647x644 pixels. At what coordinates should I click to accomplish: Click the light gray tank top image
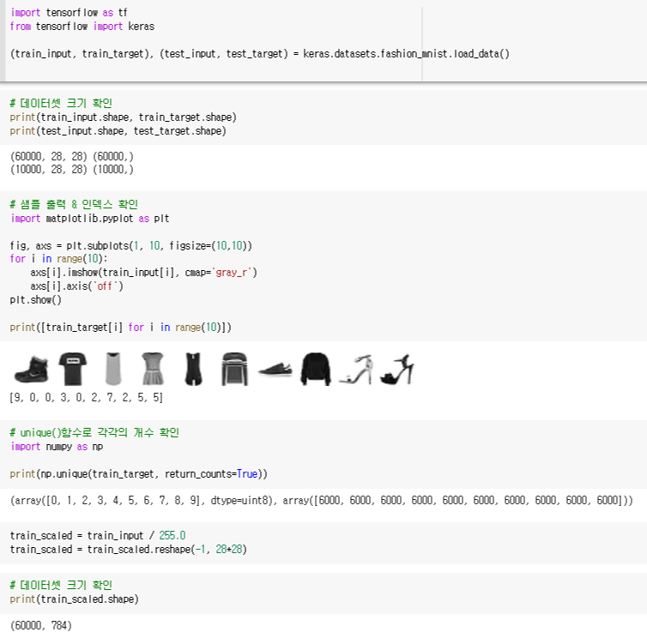coord(113,369)
